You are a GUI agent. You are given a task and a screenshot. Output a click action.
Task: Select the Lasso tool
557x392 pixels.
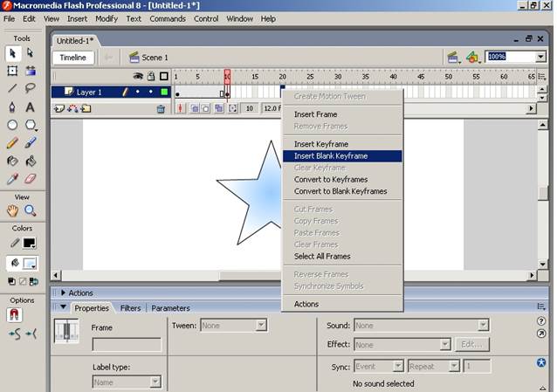pyautogui.click(x=31, y=88)
